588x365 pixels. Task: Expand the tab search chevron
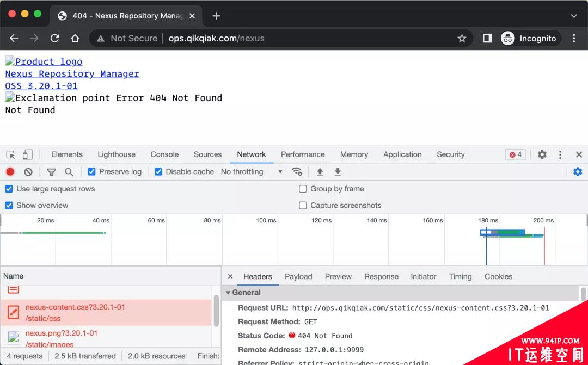(574, 16)
